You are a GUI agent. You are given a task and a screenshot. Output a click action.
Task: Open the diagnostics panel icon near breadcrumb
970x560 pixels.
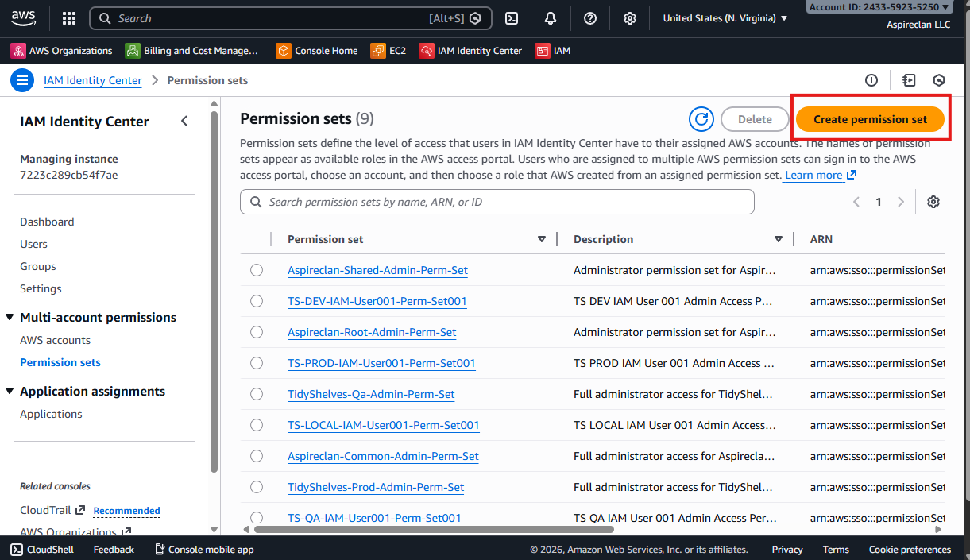(x=910, y=80)
